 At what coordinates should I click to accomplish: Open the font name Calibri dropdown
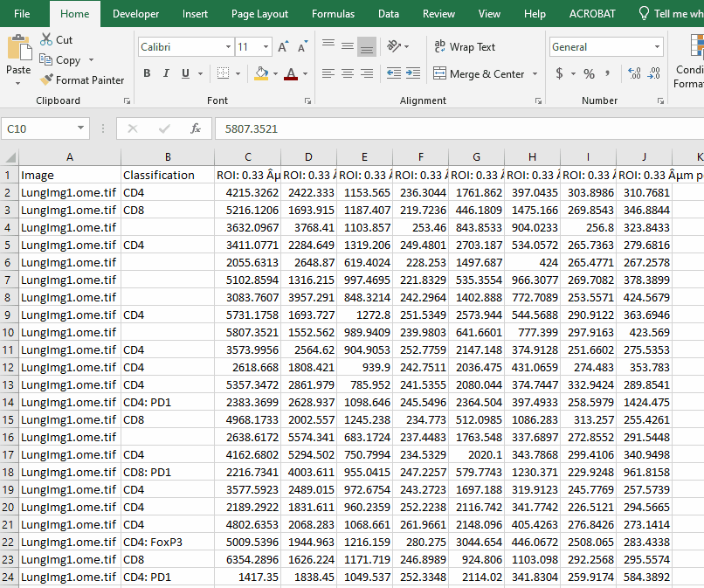[x=226, y=47]
